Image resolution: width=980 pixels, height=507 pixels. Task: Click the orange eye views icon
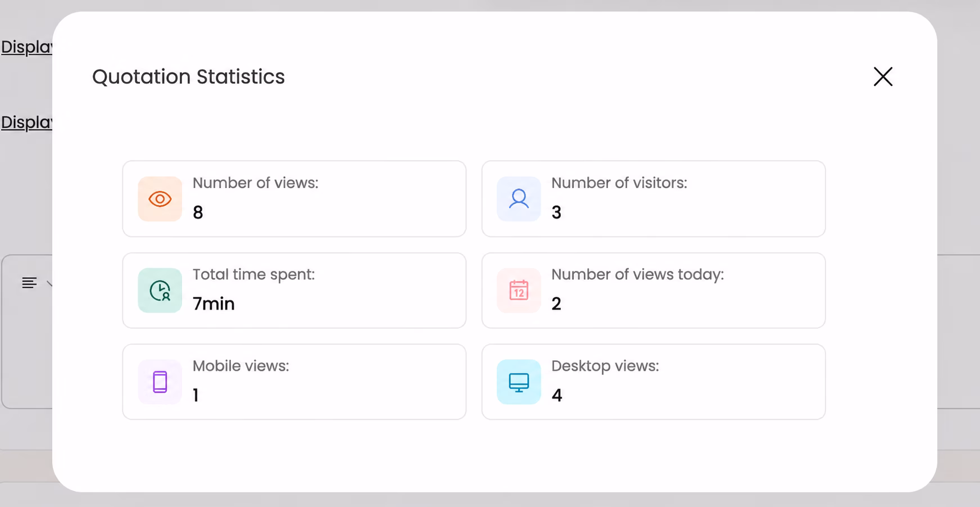160,199
